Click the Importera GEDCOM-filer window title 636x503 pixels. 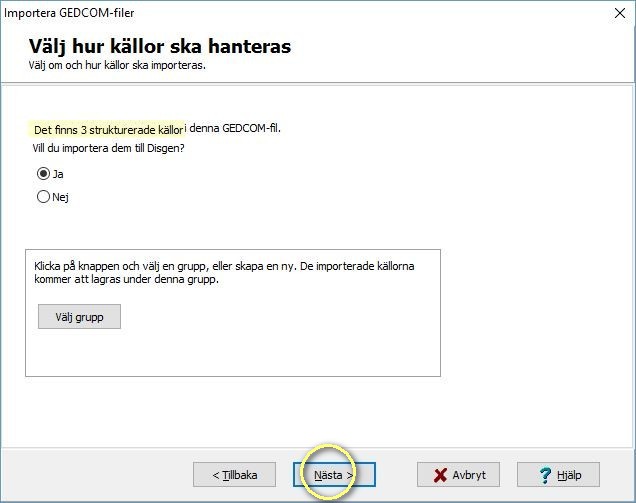[69, 13]
